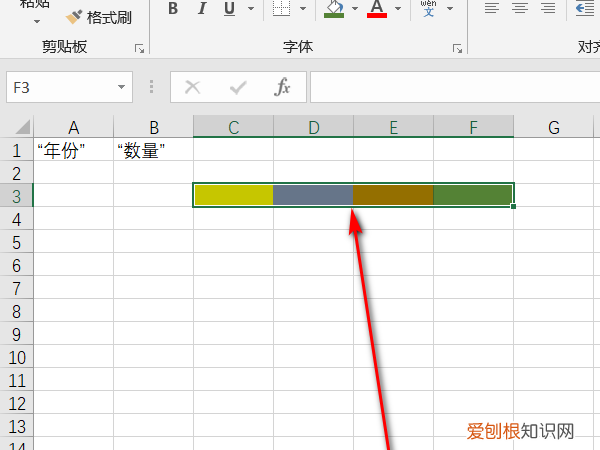Click cell B1 containing “数量”
Image resolution: width=600 pixels, height=450 pixels.
click(153, 150)
